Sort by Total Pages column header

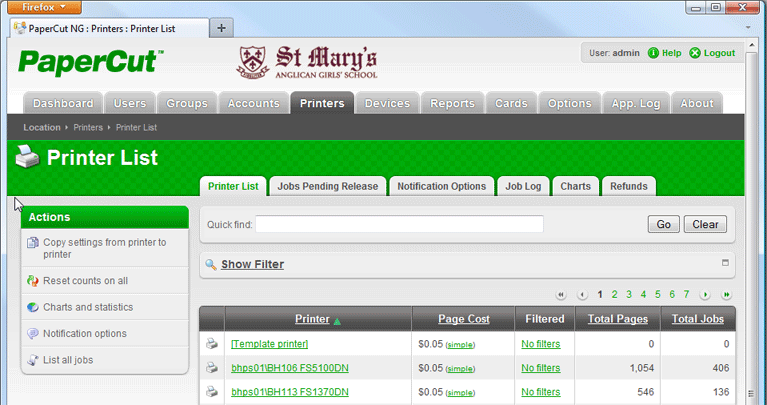pos(618,319)
